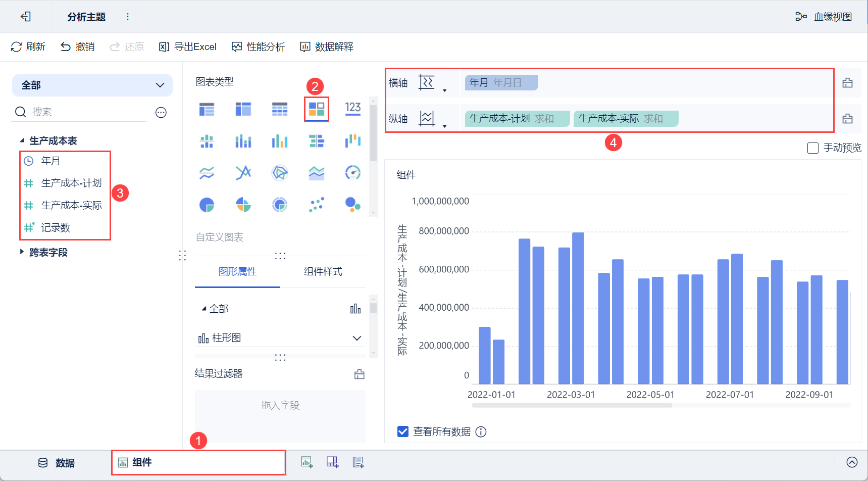Select the gauge chart type icon

point(353,173)
